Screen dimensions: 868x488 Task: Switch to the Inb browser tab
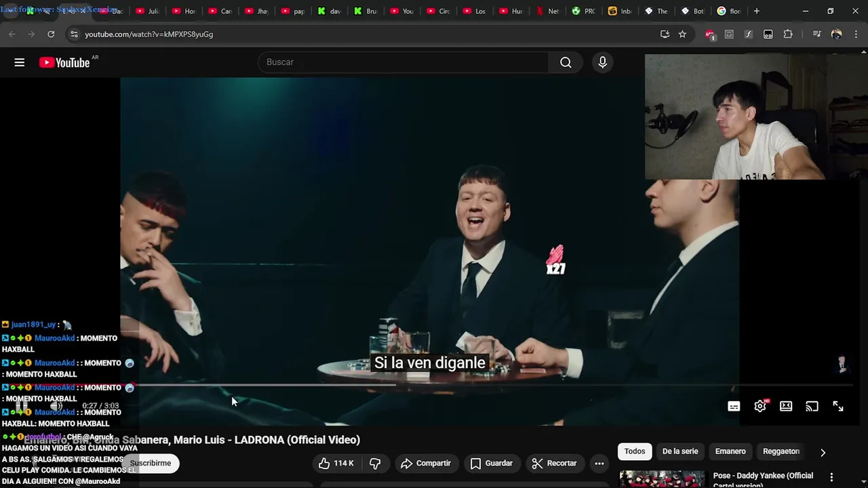pyautogui.click(x=619, y=11)
